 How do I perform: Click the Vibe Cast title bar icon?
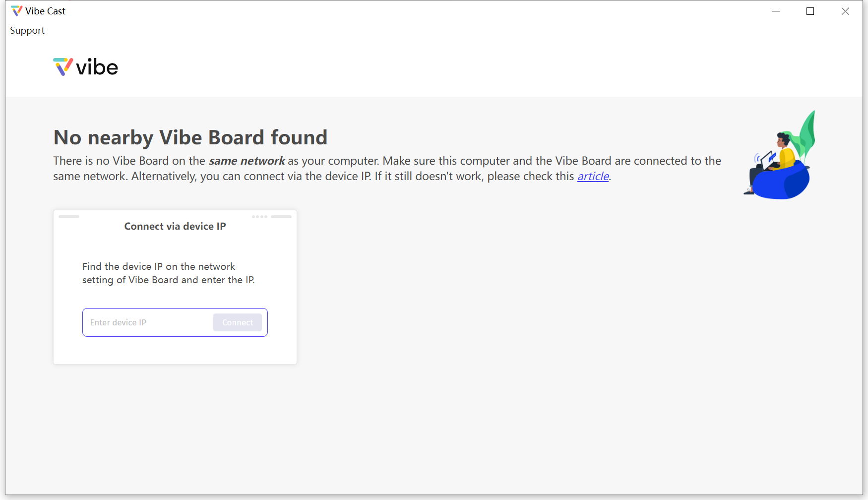click(x=16, y=11)
